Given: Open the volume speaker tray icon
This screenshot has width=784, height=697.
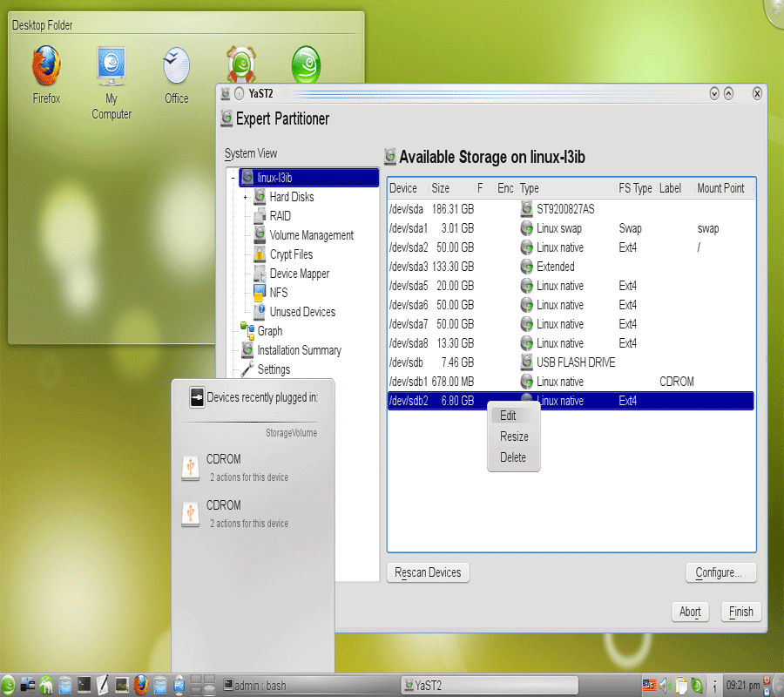Looking at the screenshot, I should click(665, 686).
